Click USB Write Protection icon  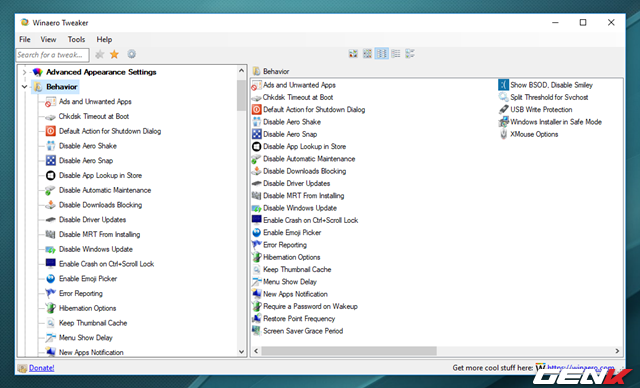(503, 109)
